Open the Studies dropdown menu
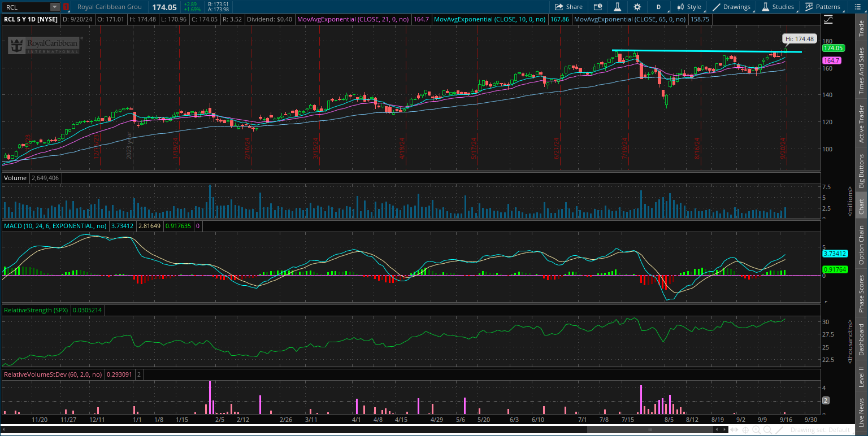The height and width of the screenshot is (436, 868). coord(778,7)
